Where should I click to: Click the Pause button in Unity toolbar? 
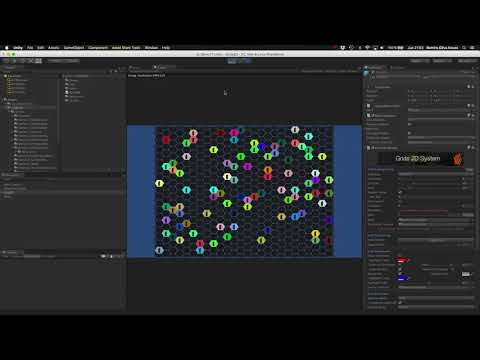[240, 61]
